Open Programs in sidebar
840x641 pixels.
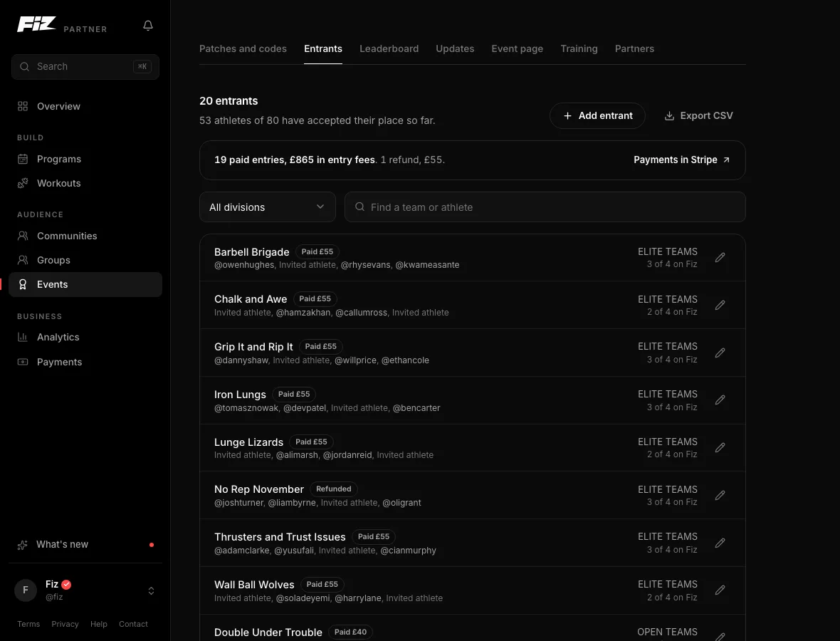point(85,159)
